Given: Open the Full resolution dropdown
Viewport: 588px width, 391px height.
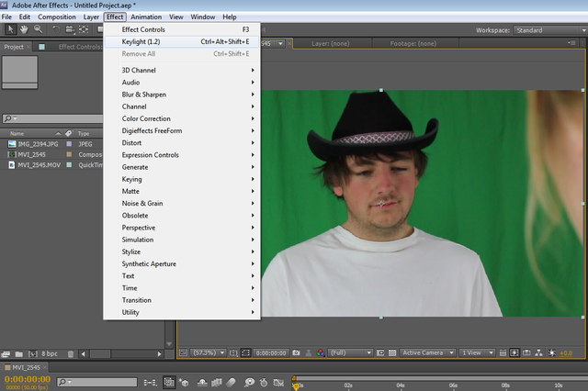Looking at the screenshot, I should tap(350, 352).
